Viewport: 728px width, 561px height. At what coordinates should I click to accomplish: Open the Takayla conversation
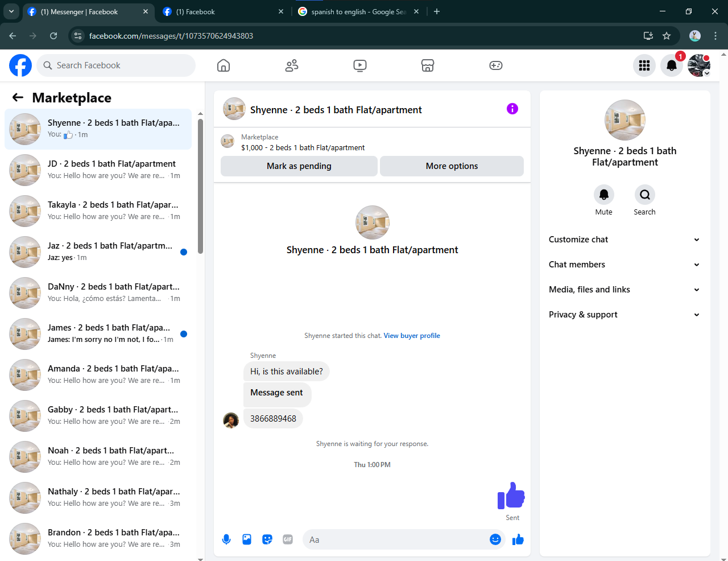(x=98, y=211)
